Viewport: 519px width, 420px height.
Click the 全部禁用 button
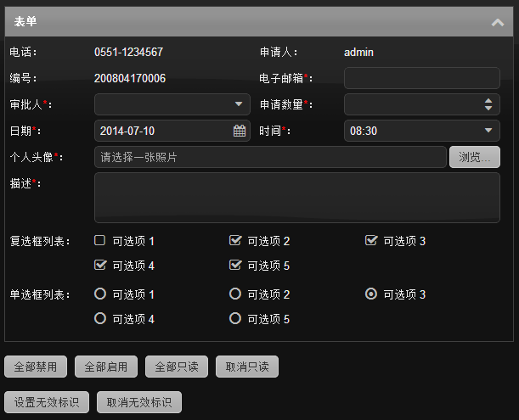[36, 367]
